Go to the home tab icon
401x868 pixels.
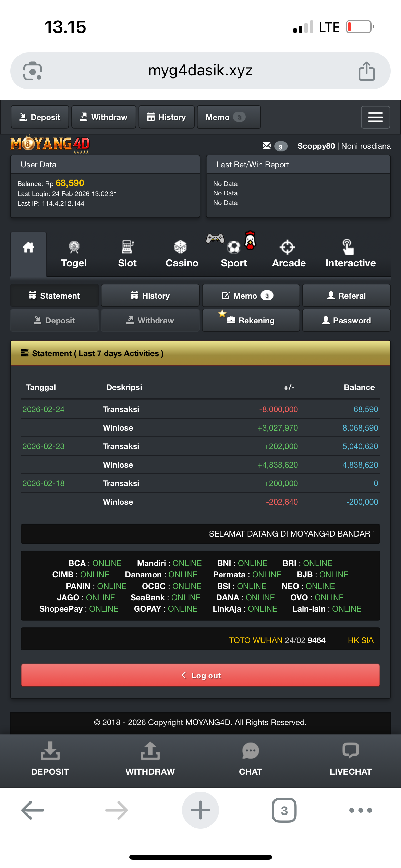pos(28,254)
